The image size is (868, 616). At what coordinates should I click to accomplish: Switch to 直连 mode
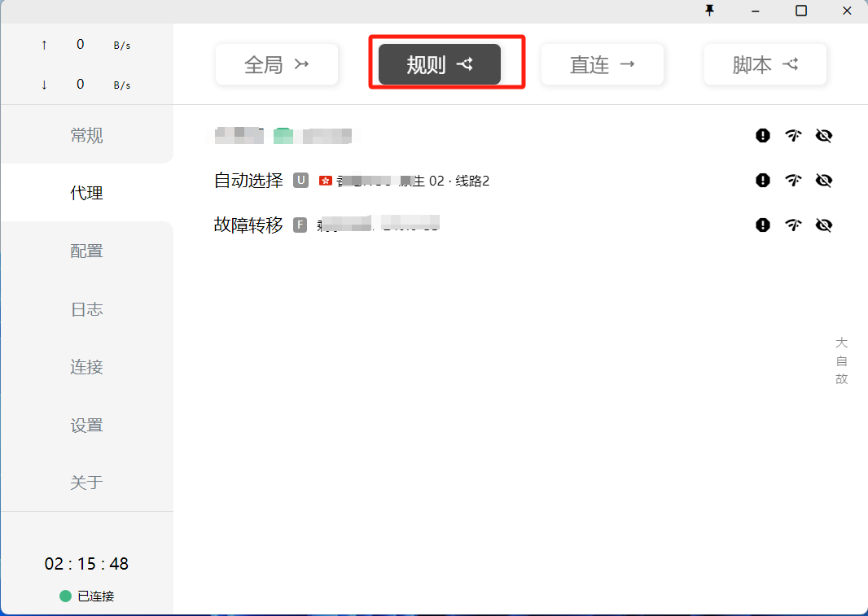(603, 65)
